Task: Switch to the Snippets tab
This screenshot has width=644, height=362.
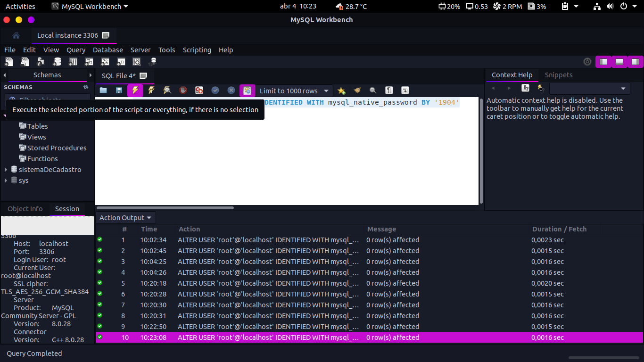Action: coord(559,75)
